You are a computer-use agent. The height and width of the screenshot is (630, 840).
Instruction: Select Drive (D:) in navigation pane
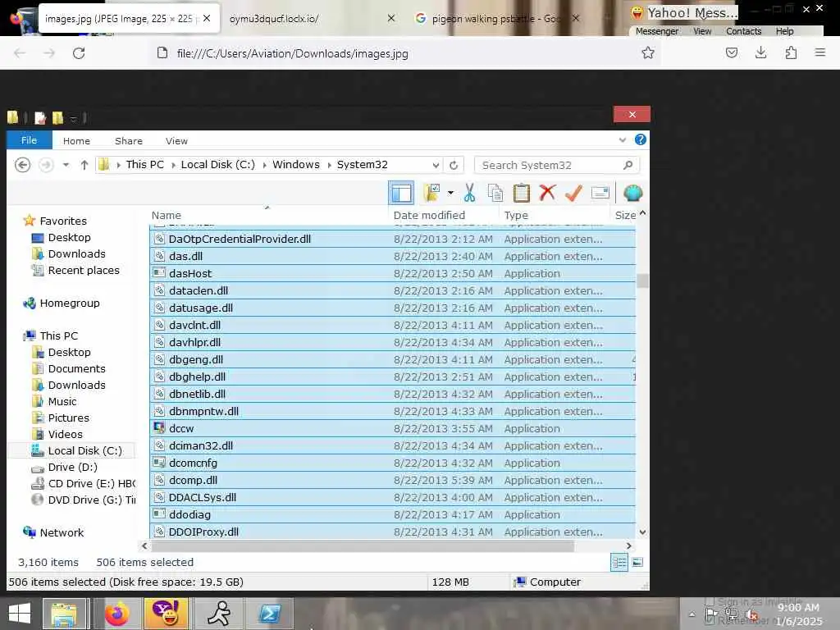coord(72,467)
